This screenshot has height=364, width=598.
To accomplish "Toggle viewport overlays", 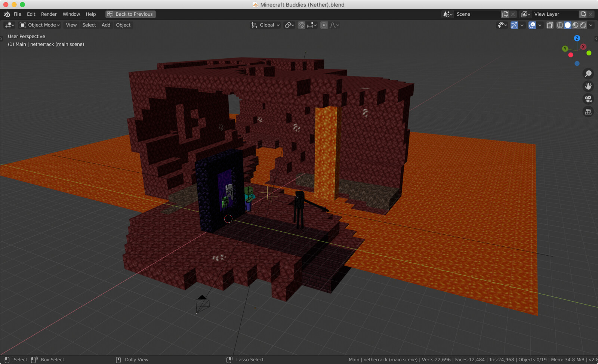I will click(x=532, y=25).
